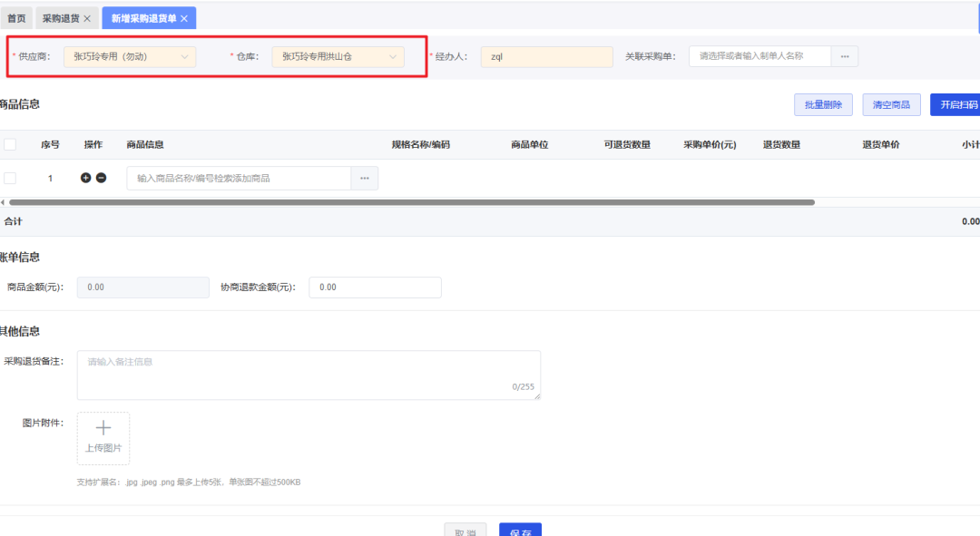Click the minus icon to remove product row one
This screenshot has width=980, height=536.
coord(101,177)
